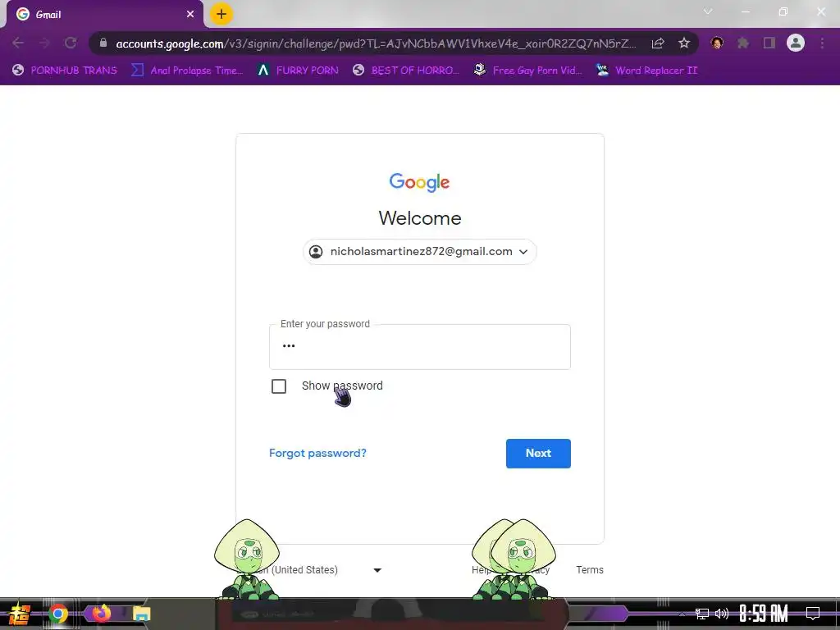
Task: Open the Word Replacer II bookmark
Action: (x=646, y=71)
